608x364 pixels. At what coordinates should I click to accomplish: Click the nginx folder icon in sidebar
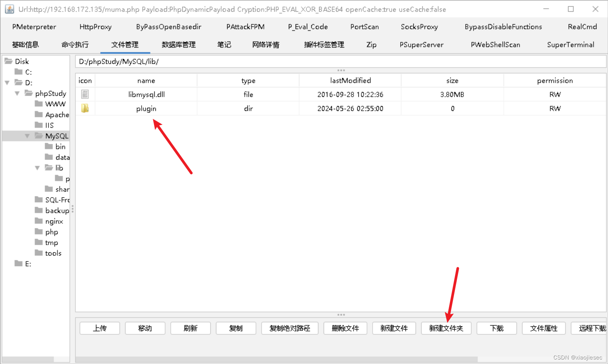(x=38, y=221)
